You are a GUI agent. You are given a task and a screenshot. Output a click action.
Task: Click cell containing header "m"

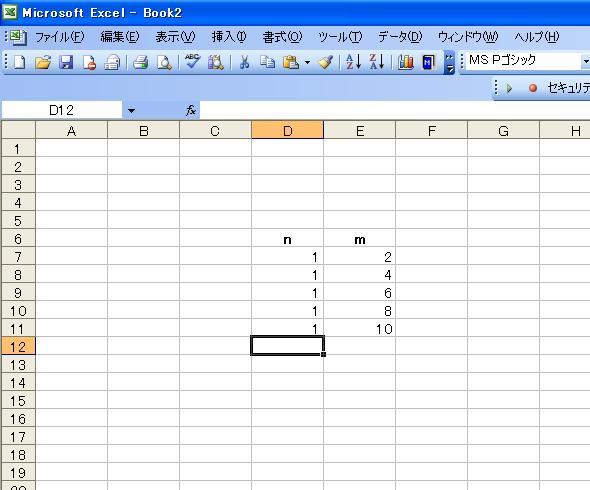click(x=360, y=239)
